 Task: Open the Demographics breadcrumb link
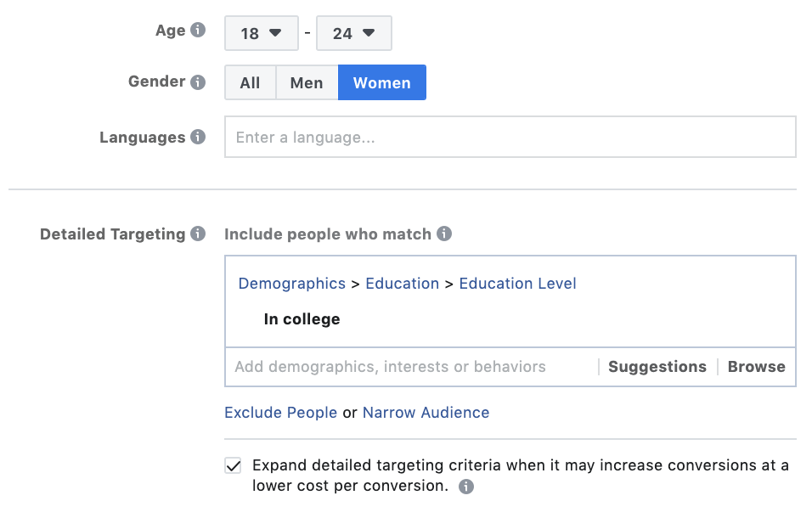coord(291,284)
